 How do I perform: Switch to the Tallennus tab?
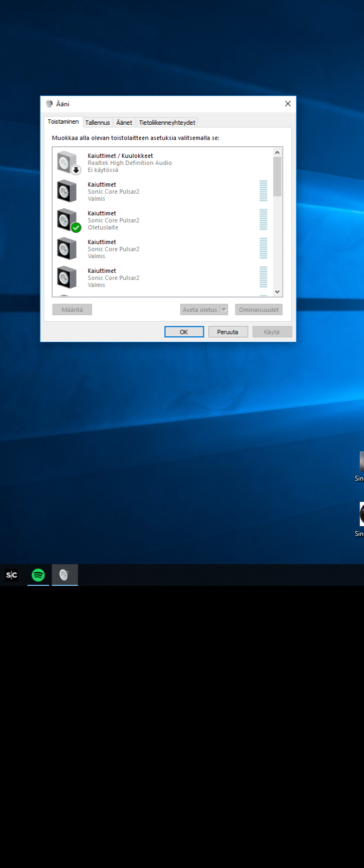98,123
